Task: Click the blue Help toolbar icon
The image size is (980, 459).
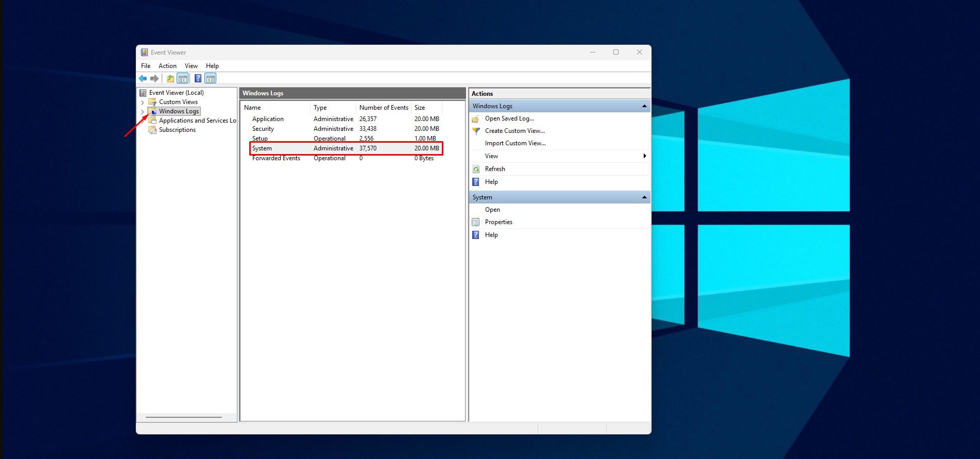Action: (198, 78)
